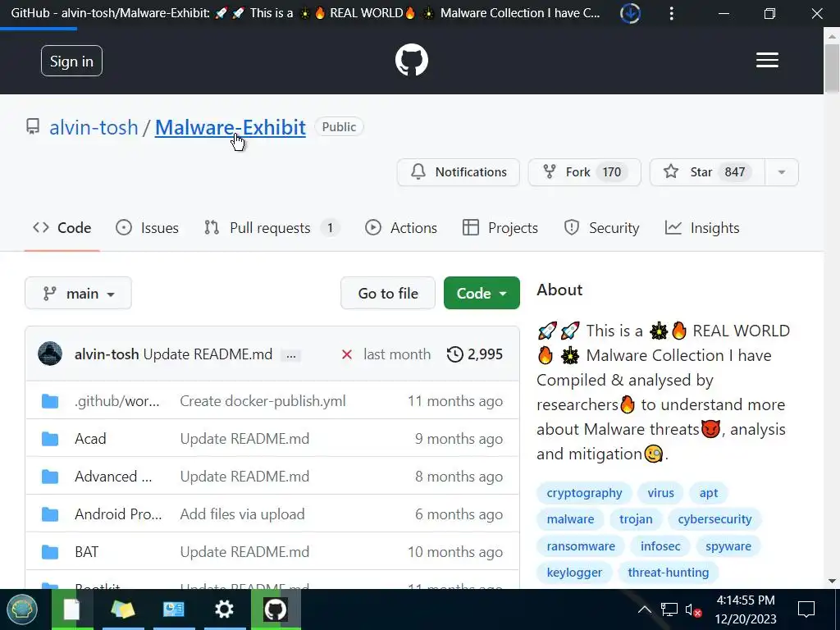Click the taskbar clock 4:14:55 PM
Viewport: 840px width, 630px height.
[745, 600]
